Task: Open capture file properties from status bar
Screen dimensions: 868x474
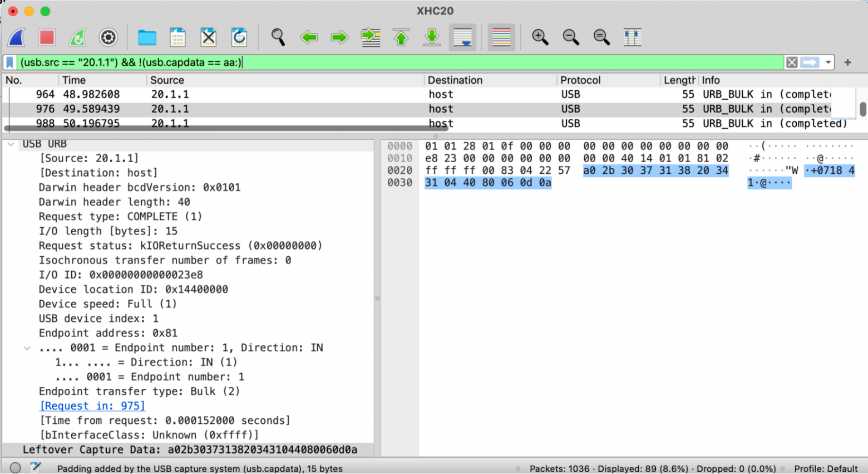Action: click(36, 467)
